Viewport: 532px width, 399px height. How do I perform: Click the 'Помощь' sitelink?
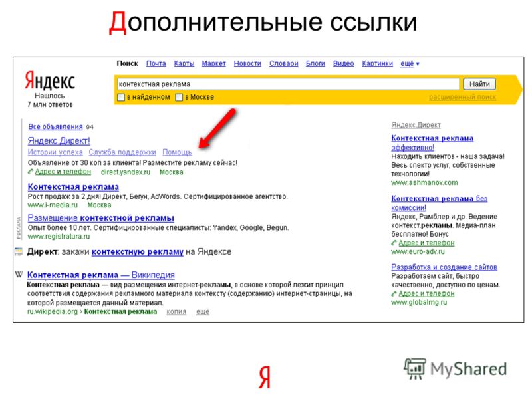[177, 152]
